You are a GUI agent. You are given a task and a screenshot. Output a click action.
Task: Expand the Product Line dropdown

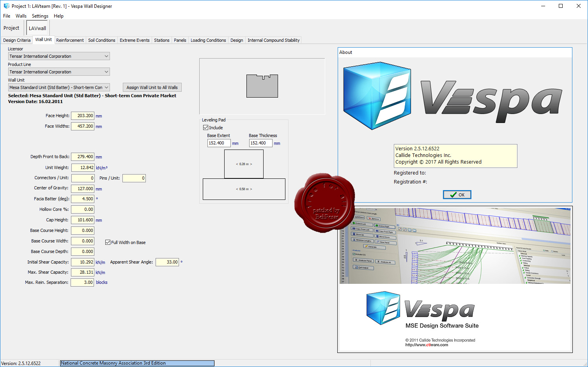pyautogui.click(x=59, y=72)
